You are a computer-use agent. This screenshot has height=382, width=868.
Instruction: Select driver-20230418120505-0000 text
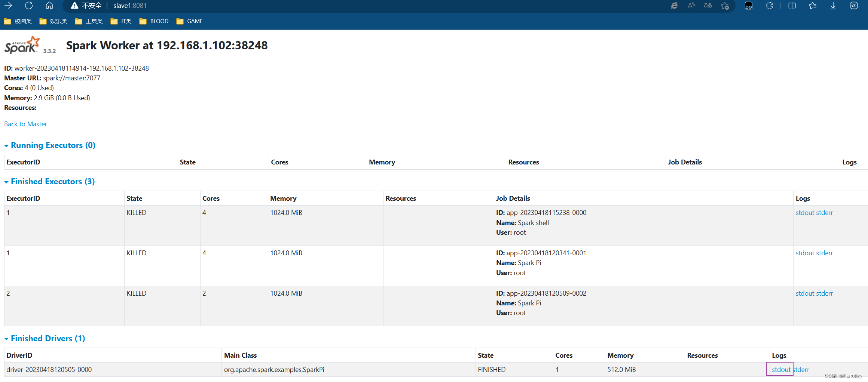(49, 370)
